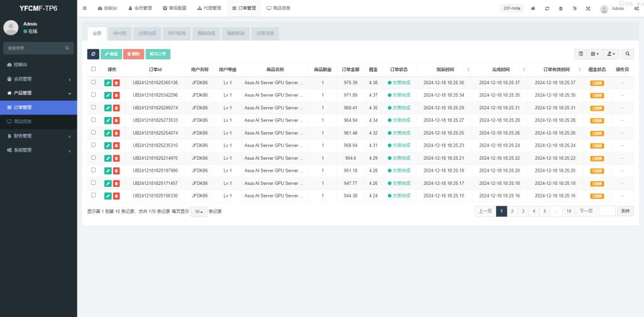644x317 pixels.
Task: Tick the select-all checkbox in table header
Action: tap(94, 69)
